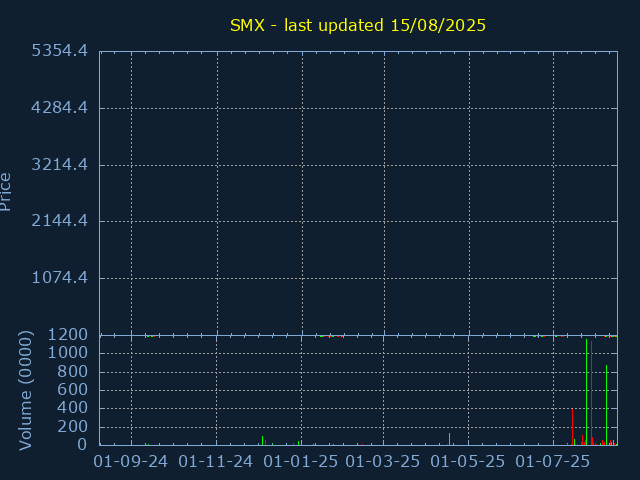The width and height of the screenshot is (640, 480).
Task: Click the price axis label 5354.4
Action: click(60, 51)
